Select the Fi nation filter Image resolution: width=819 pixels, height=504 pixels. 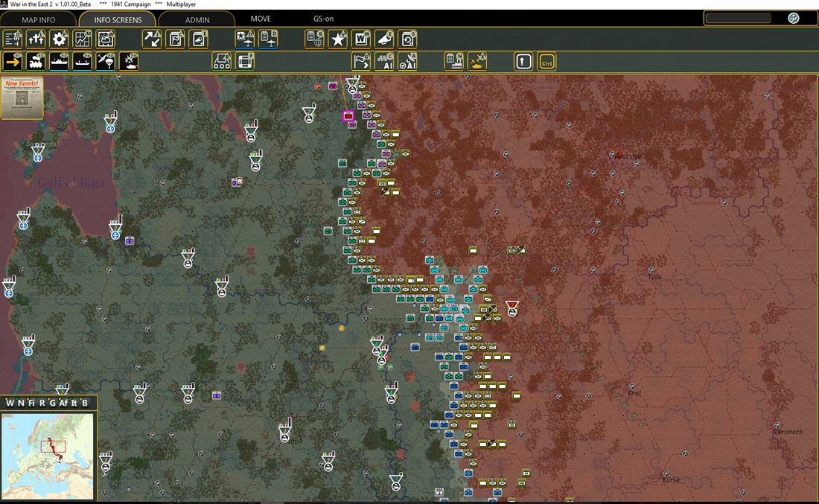[31, 403]
